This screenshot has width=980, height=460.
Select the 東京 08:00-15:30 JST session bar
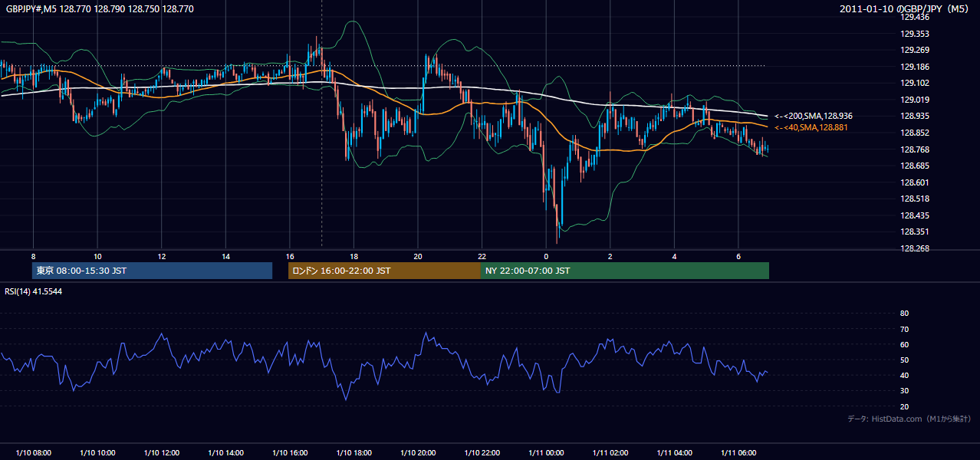pos(152,271)
